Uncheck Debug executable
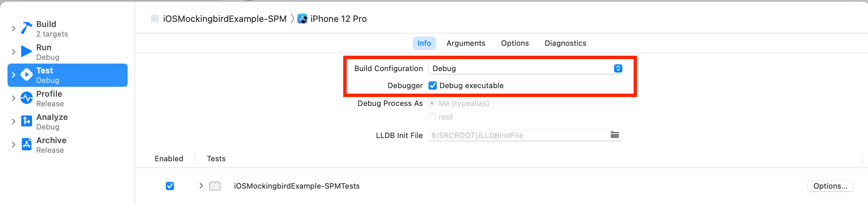Screen dimensions: 868x205 (433, 85)
